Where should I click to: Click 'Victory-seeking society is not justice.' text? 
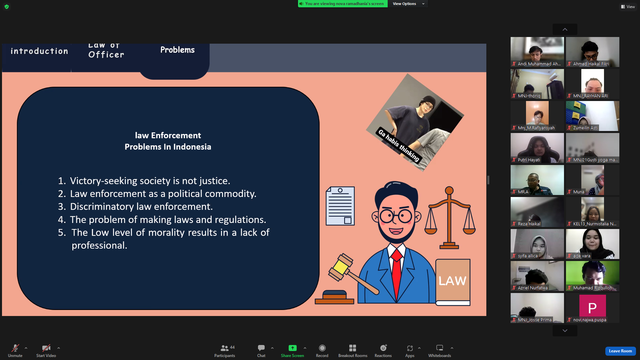[x=150, y=181]
